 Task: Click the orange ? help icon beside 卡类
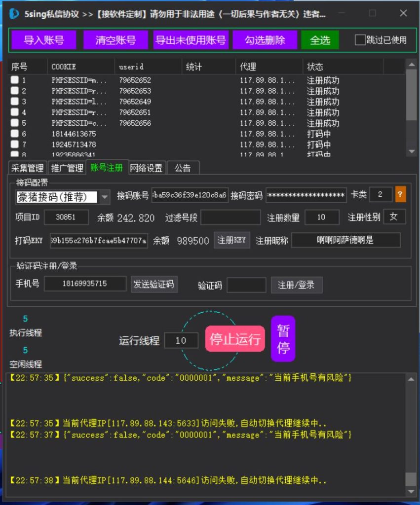point(399,195)
